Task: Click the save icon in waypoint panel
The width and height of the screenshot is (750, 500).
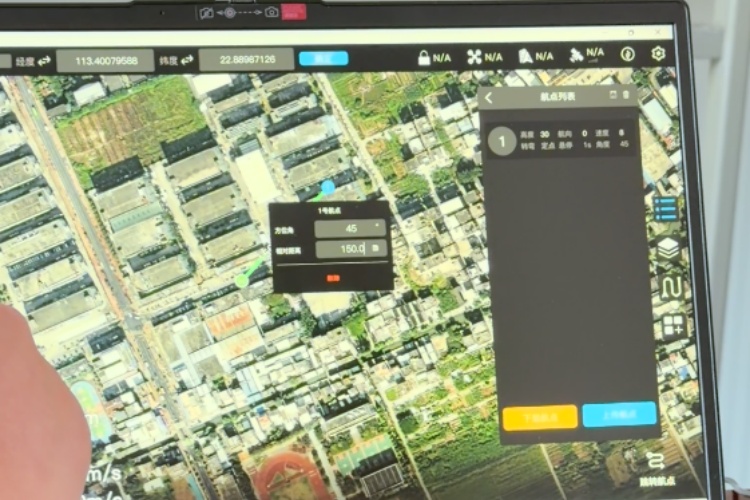Action: click(x=613, y=96)
